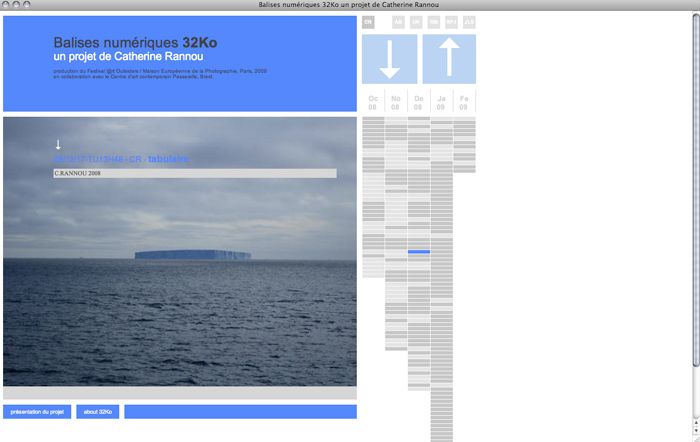Click the Balises numériques 32Ko header title
This screenshot has height=442, width=700.
click(135, 43)
